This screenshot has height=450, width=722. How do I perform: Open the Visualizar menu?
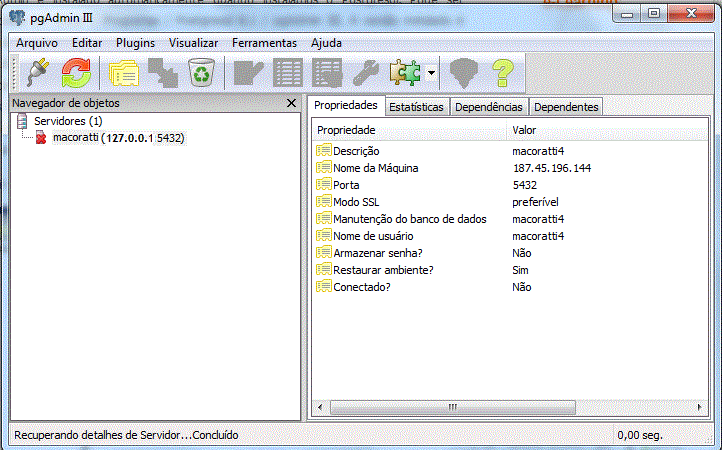coord(193,43)
